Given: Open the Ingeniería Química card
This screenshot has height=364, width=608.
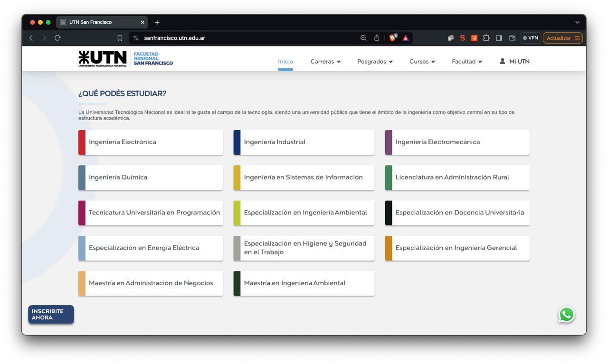Looking at the screenshot, I should tap(151, 177).
